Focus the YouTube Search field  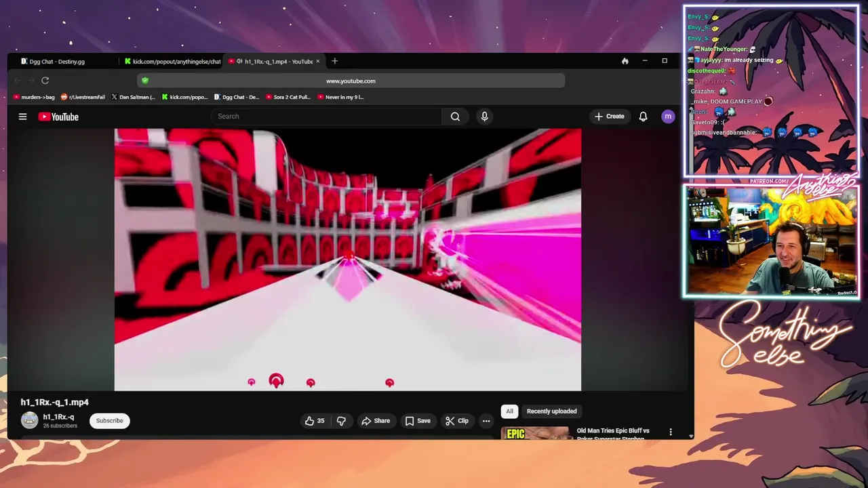326,117
